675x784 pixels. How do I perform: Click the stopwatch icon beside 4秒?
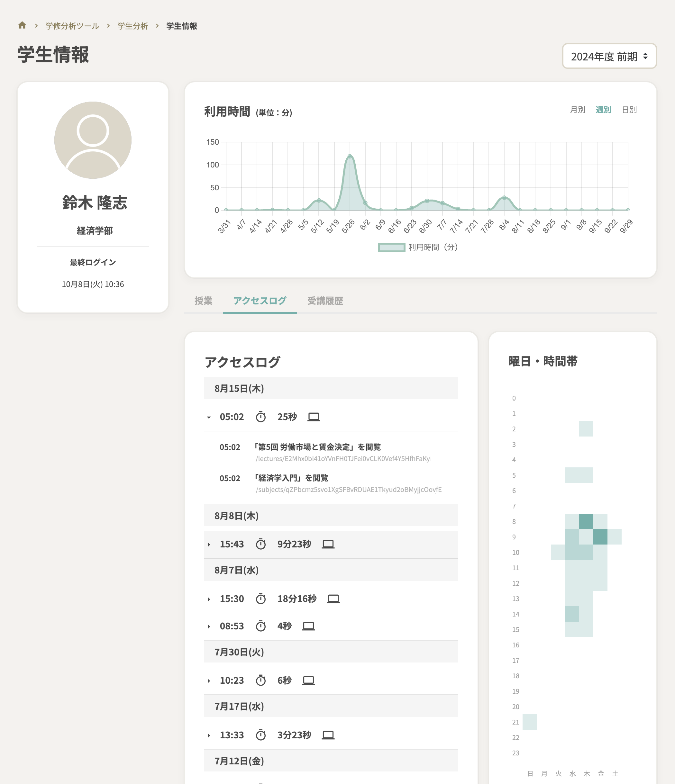261,626
